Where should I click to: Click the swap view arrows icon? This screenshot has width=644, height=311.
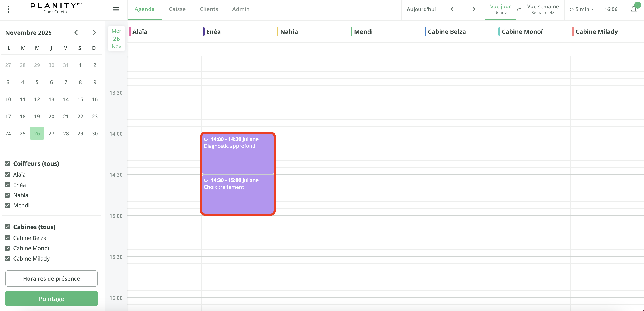click(x=519, y=9)
